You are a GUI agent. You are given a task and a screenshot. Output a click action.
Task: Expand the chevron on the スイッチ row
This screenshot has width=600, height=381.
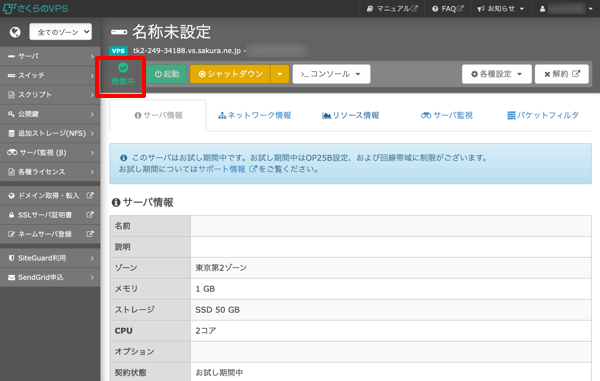(x=92, y=75)
